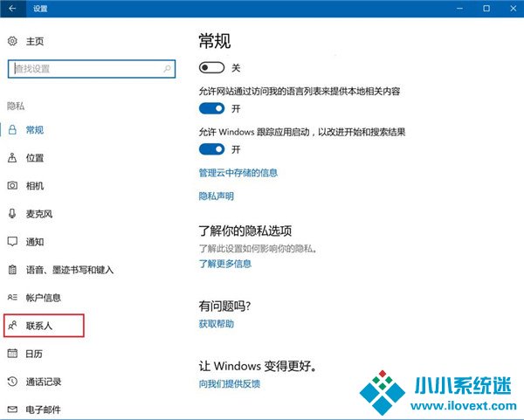Select the 电子邮件 envelope icon
The width and height of the screenshot is (524, 420).
click(12, 410)
